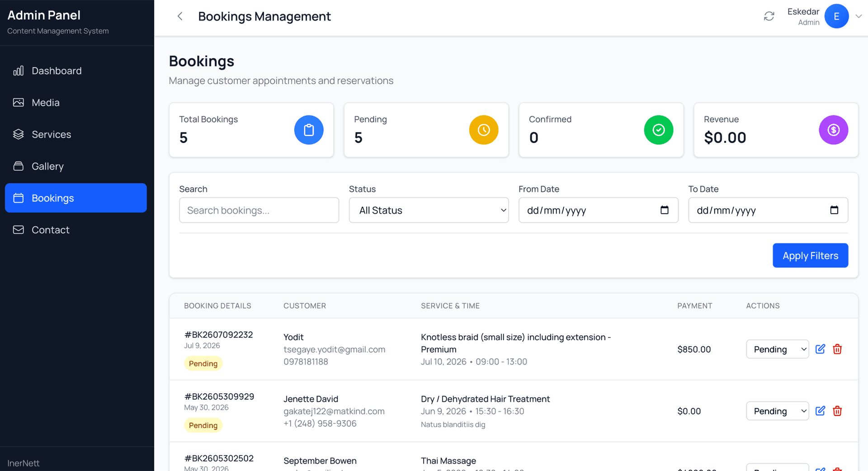Click the Pending badge under #BK2605309929

(x=203, y=425)
